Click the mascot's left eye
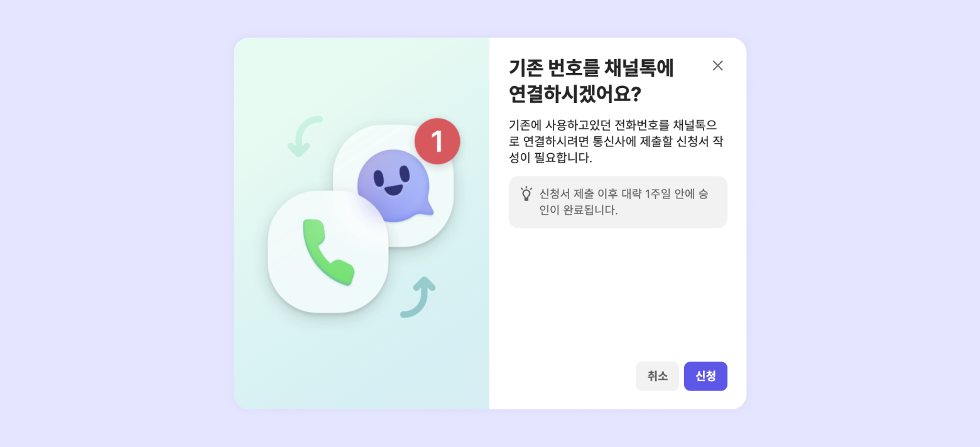This screenshot has width=980, height=447. click(x=379, y=178)
